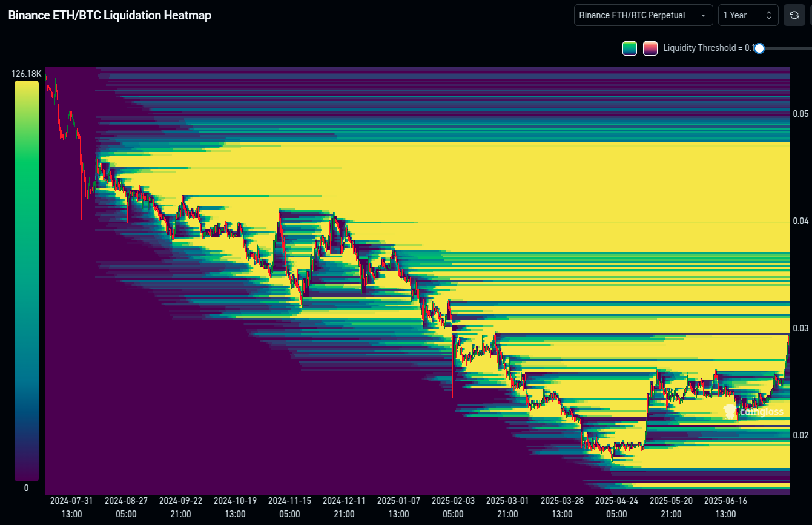Select the green-blue heatmap color scheme swatch

[x=630, y=48]
